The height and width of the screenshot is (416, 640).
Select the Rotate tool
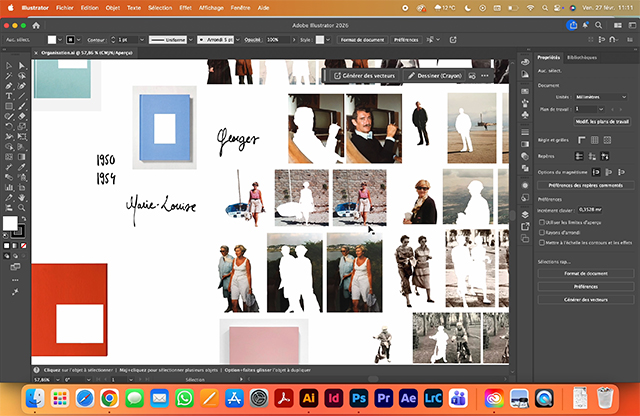[x=9, y=127]
